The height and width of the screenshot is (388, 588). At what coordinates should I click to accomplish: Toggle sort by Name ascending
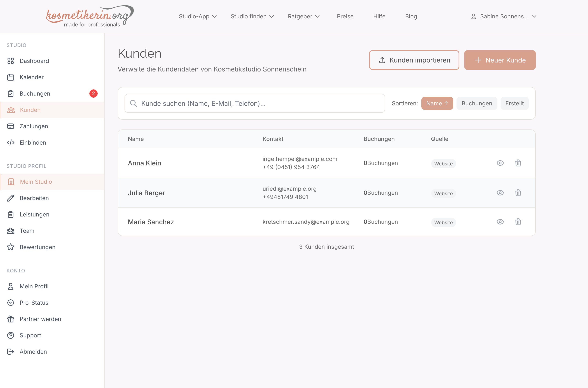(437, 103)
